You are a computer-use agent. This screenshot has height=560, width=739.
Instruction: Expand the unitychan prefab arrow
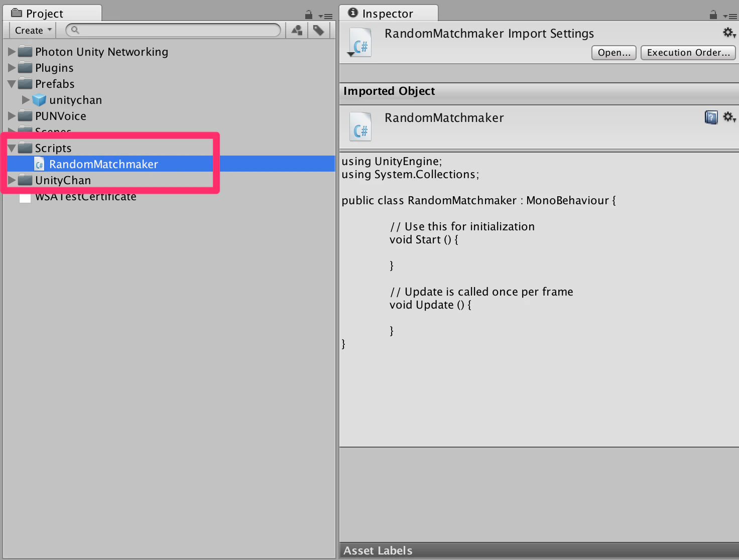pyautogui.click(x=26, y=100)
